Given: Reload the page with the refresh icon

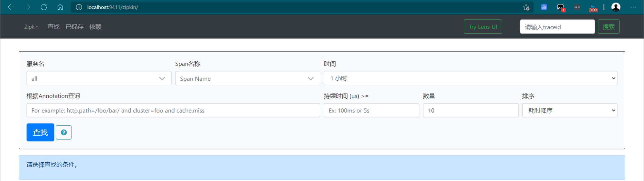Looking at the screenshot, I should click(x=44, y=7).
